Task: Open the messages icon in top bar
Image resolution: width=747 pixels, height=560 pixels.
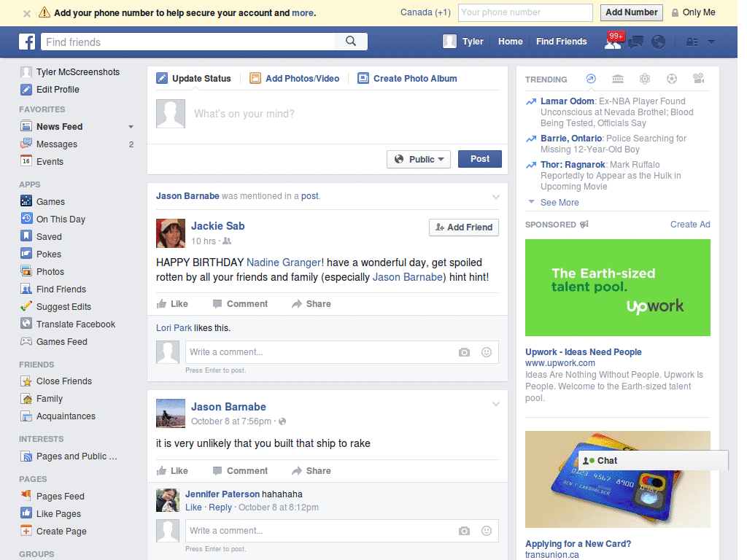Action: (x=635, y=42)
